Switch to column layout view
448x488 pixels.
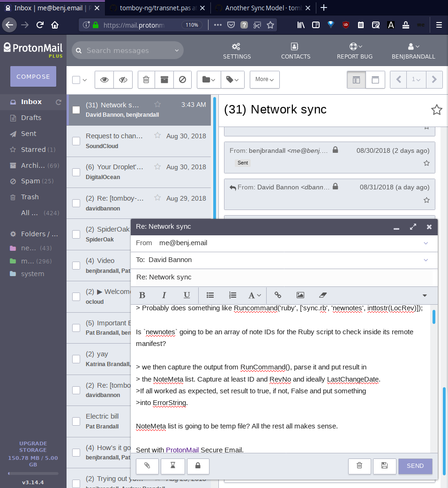coord(356,80)
